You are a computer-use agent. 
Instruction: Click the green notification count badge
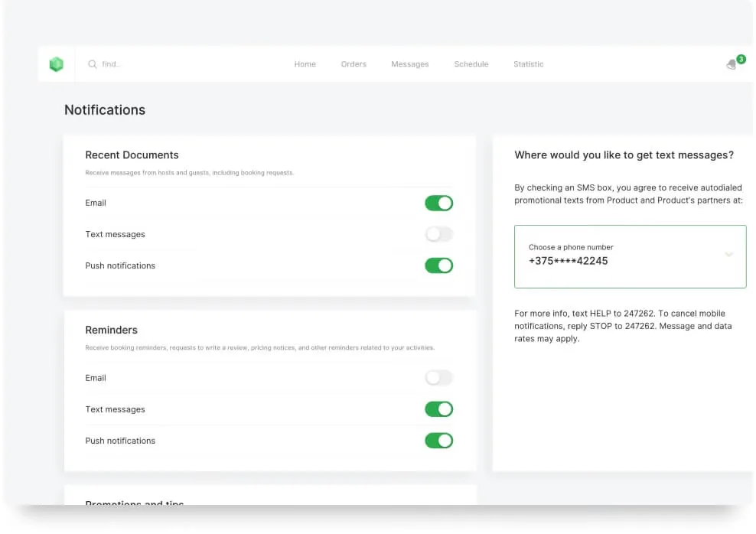point(741,59)
